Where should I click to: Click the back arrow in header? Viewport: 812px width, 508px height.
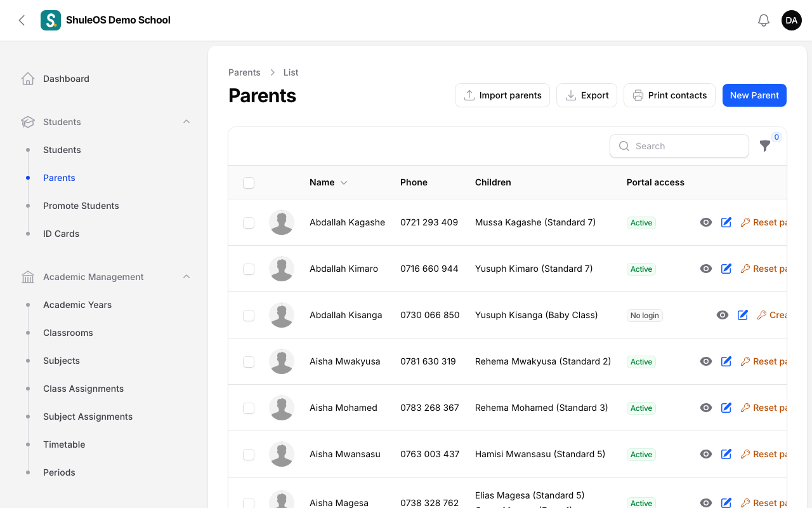tap(22, 20)
